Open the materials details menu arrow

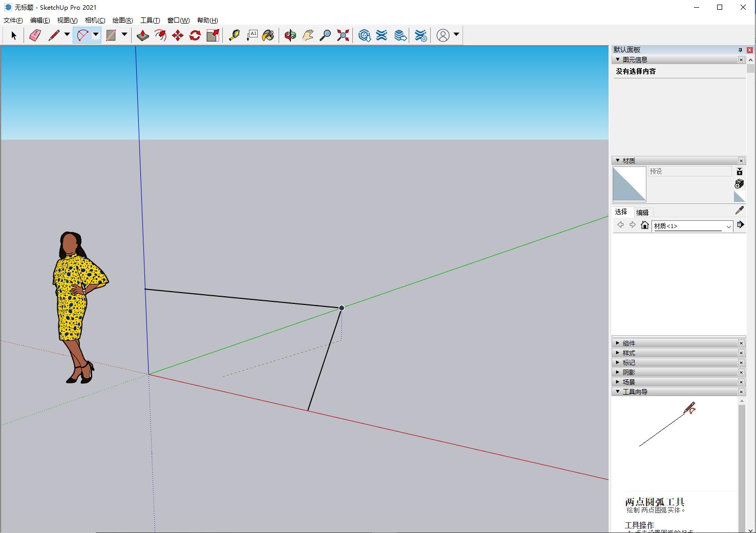point(740,225)
